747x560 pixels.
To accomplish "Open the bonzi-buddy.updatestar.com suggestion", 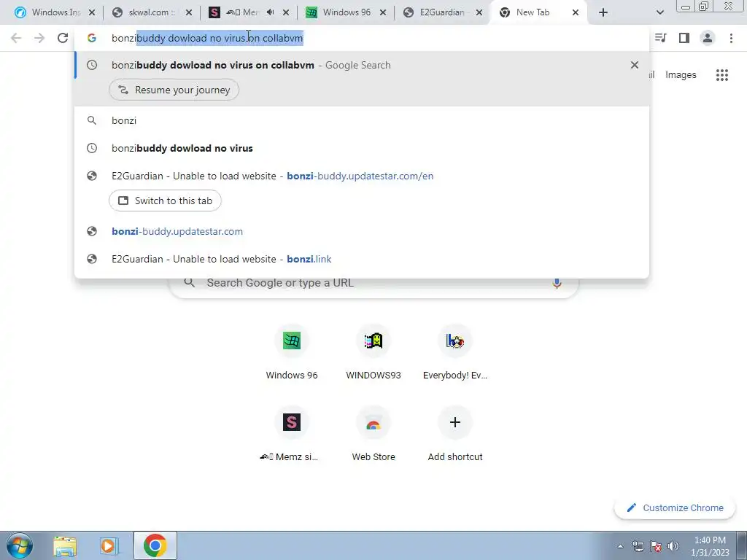I will 362,231.
